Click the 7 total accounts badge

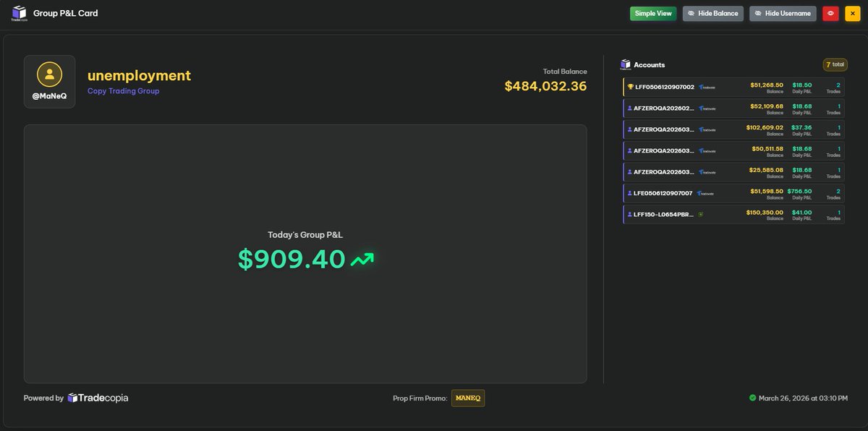pos(835,64)
